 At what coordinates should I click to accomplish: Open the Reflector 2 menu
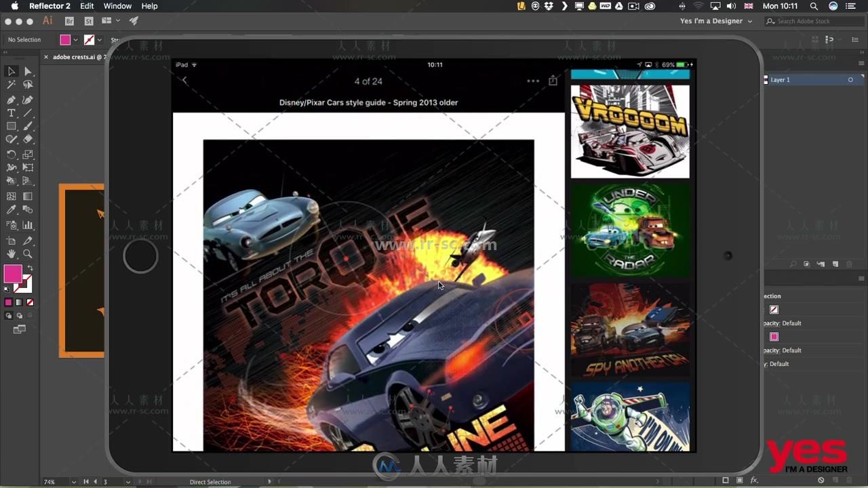pyautogui.click(x=50, y=6)
